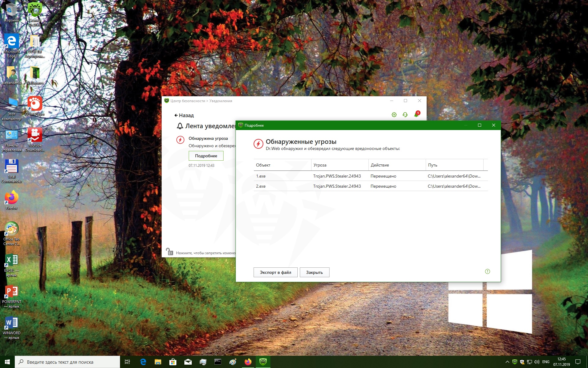Click the padlock icon to lock changes
Image resolution: width=588 pixels, height=368 pixels.
pos(169,252)
